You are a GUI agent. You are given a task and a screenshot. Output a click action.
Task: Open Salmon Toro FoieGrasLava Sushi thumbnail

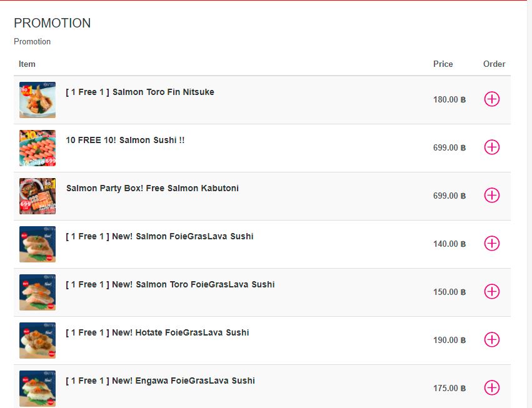38,292
